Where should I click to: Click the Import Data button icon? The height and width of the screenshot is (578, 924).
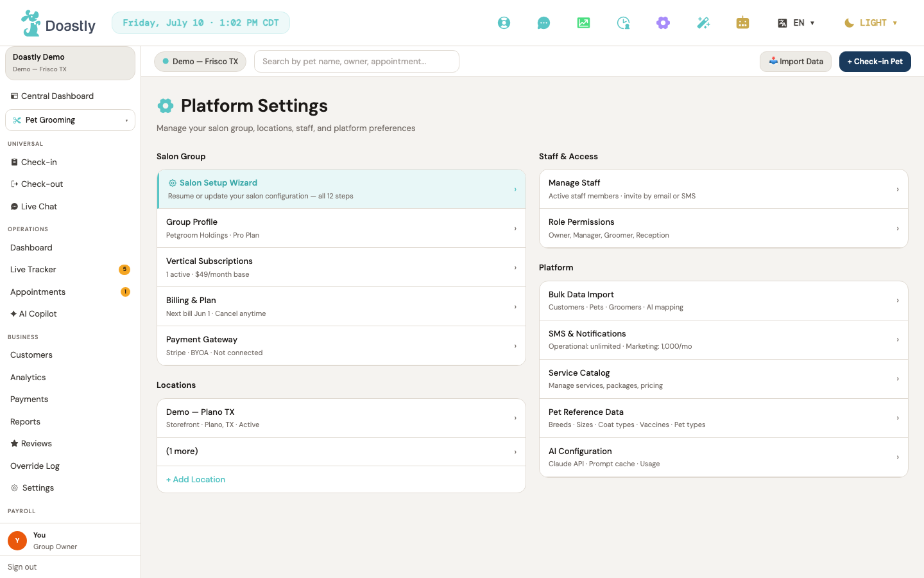click(x=773, y=61)
